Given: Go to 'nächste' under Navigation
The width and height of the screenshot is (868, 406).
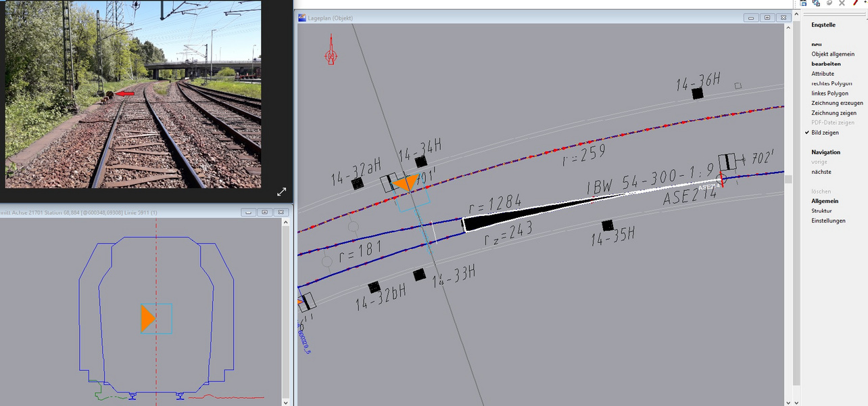Looking at the screenshot, I should point(821,172).
